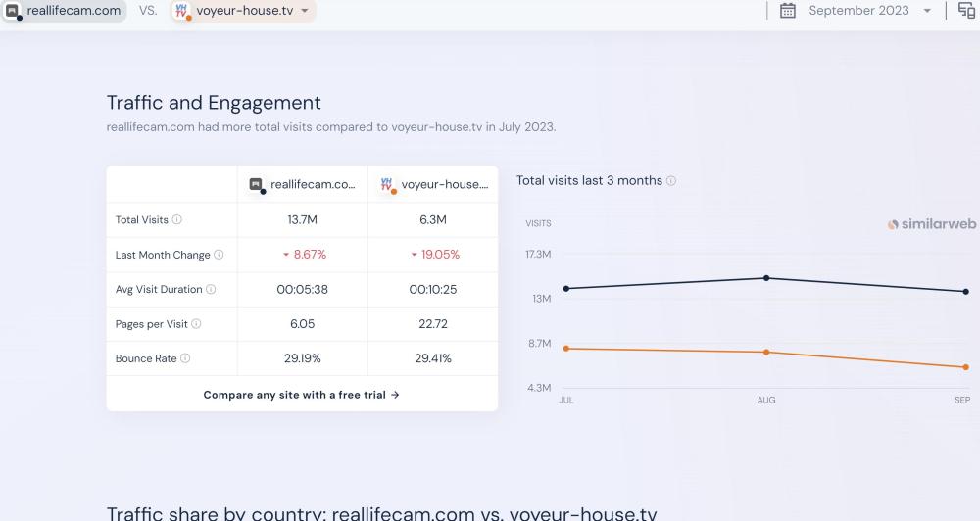Click the JUL data point on dark line
Viewport: 980px width, 521px height.
click(566, 288)
